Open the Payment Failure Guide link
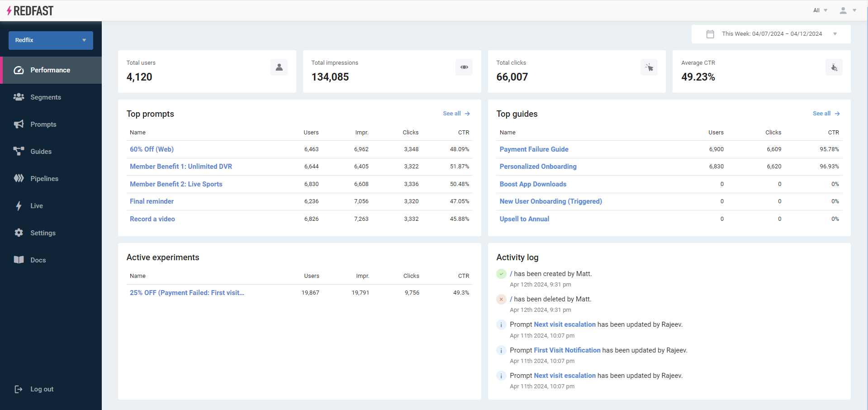 [534, 149]
